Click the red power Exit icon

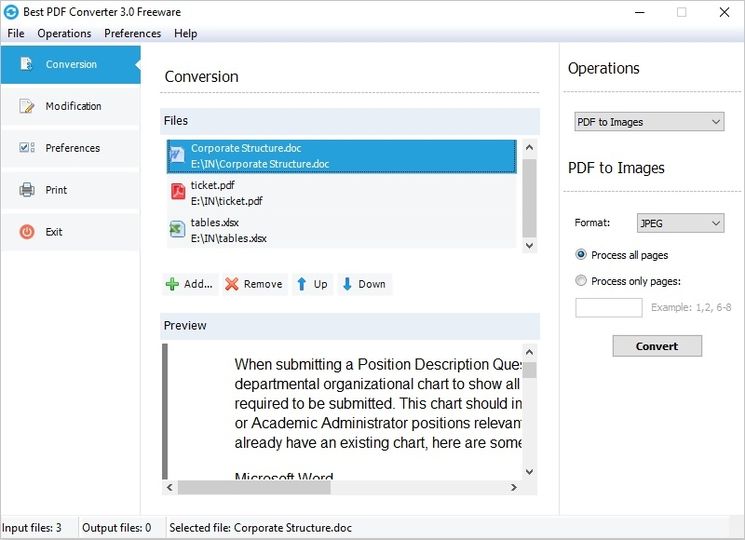[x=27, y=232]
